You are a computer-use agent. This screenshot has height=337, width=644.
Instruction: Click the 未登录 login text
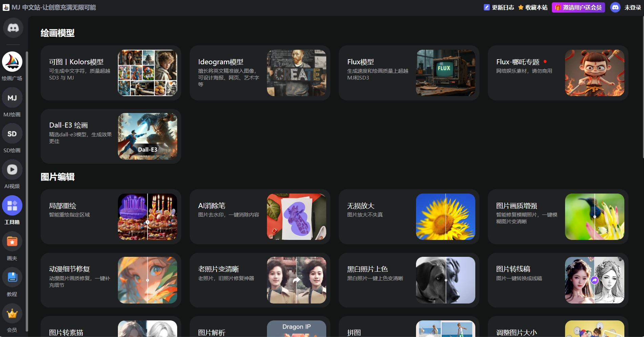tap(632, 7)
